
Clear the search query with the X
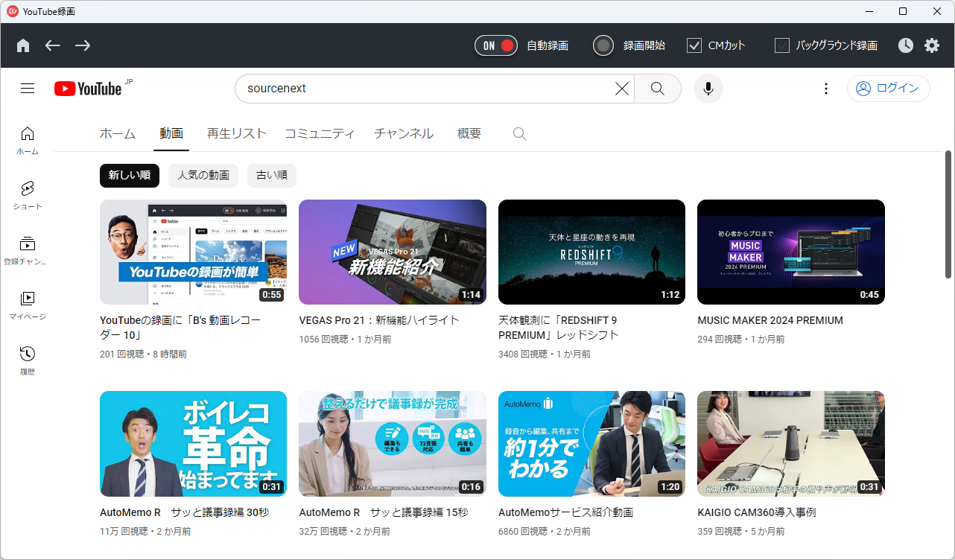point(622,89)
